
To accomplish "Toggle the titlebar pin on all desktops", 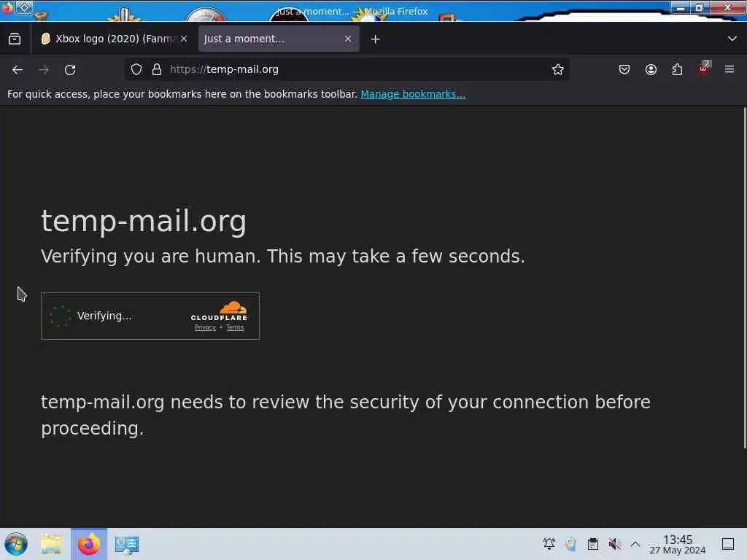I will 24,7.
